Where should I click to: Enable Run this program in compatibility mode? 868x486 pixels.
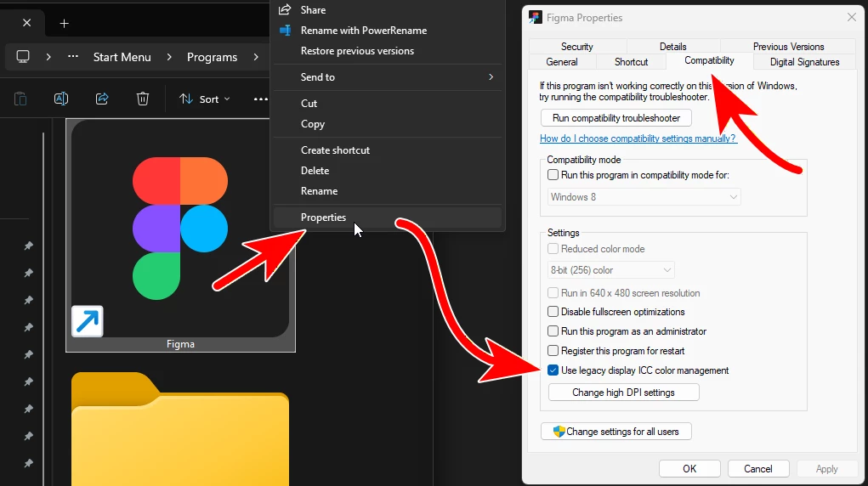553,175
